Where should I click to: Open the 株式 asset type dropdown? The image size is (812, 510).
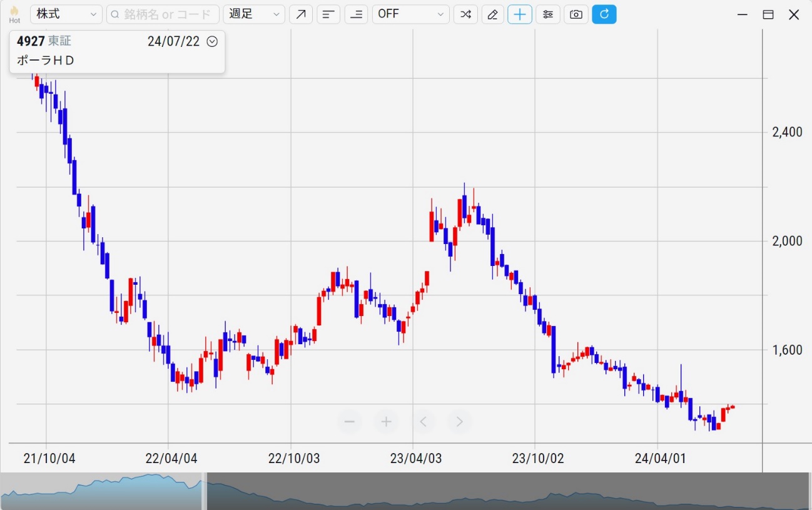tap(66, 14)
